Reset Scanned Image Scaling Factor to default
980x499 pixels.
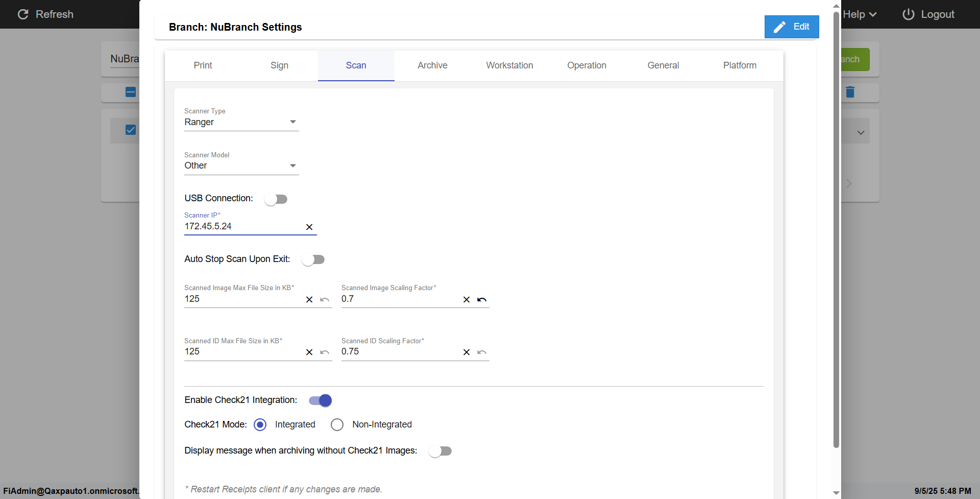(482, 300)
